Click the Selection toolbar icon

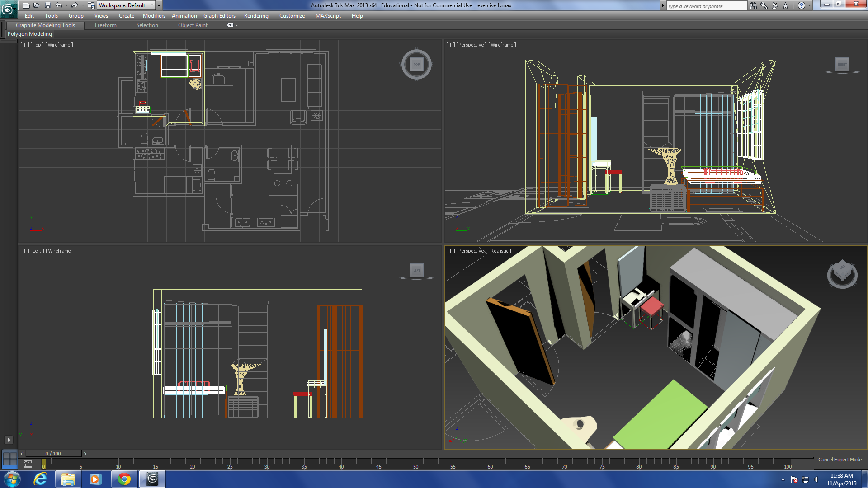coord(146,25)
